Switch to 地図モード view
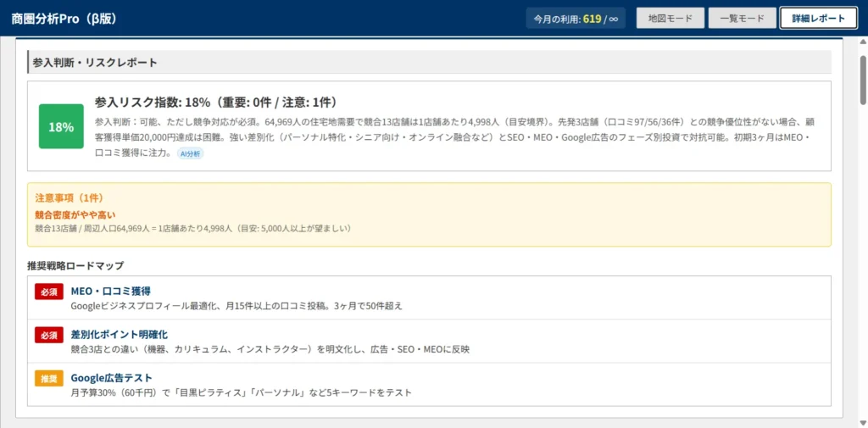The image size is (868, 428). click(670, 19)
